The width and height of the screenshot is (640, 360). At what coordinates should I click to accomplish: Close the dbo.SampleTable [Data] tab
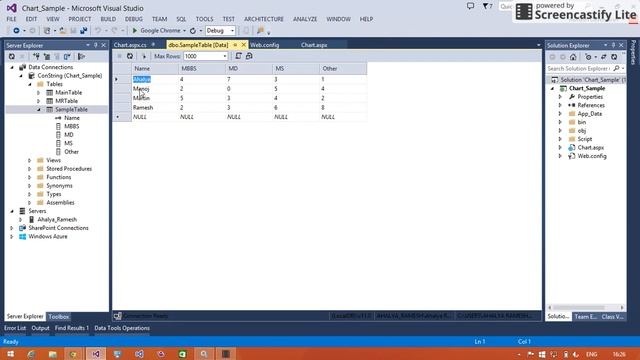pyautogui.click(x=244, y=45)
